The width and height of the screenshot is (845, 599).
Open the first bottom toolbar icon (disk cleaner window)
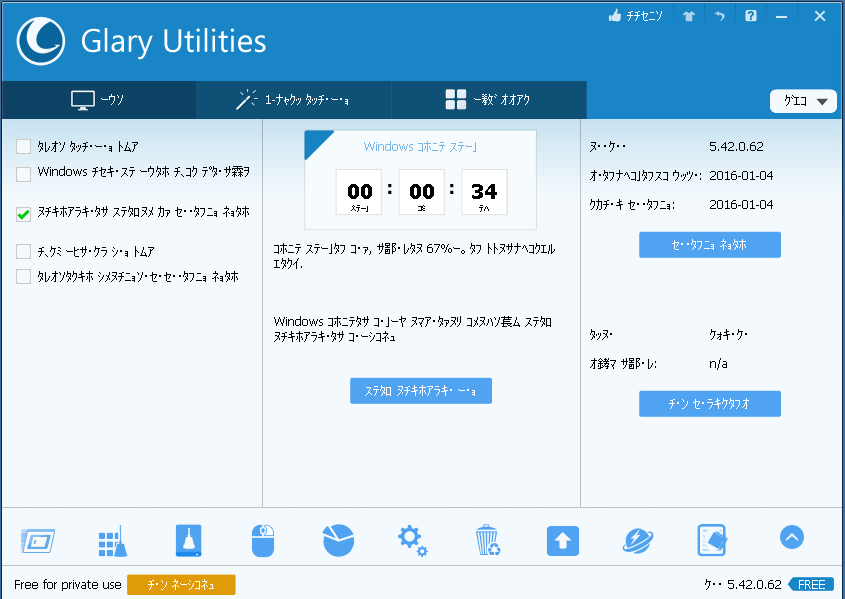click(x=38, y=540)
